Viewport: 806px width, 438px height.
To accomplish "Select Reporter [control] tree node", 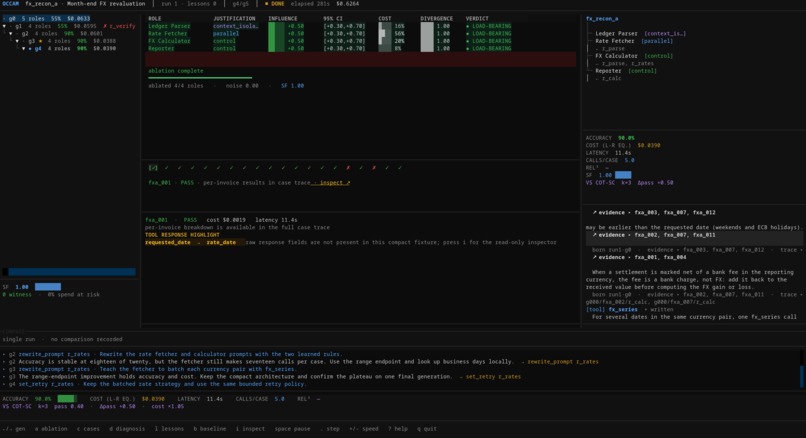I will [x=625, y=71].
